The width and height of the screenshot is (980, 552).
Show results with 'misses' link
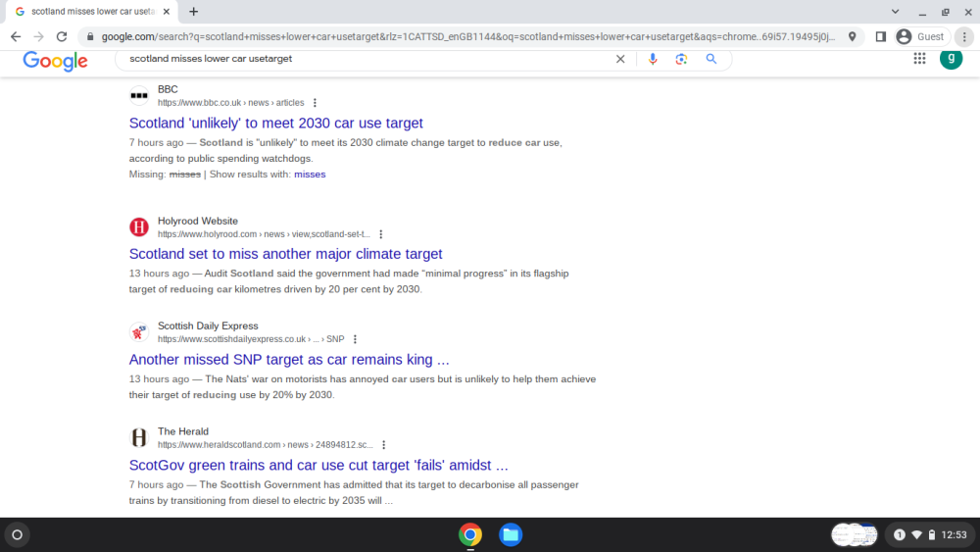[x=310, y=175]
